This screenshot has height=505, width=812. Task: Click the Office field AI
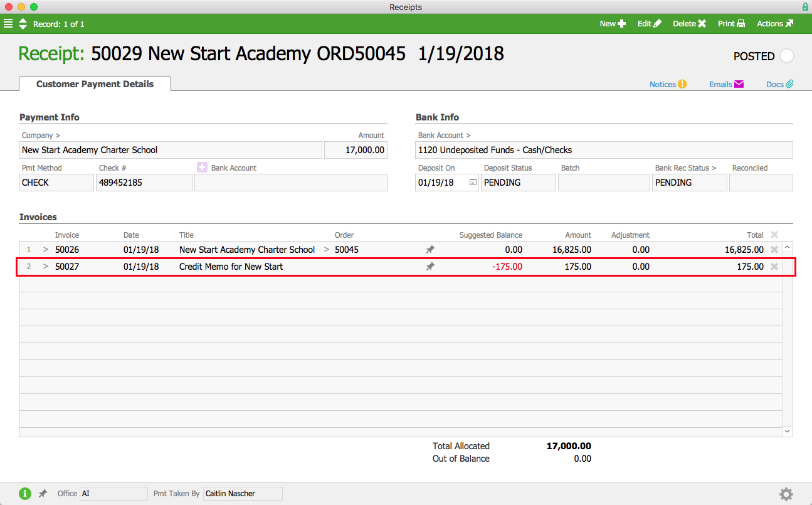click(113, 494)
